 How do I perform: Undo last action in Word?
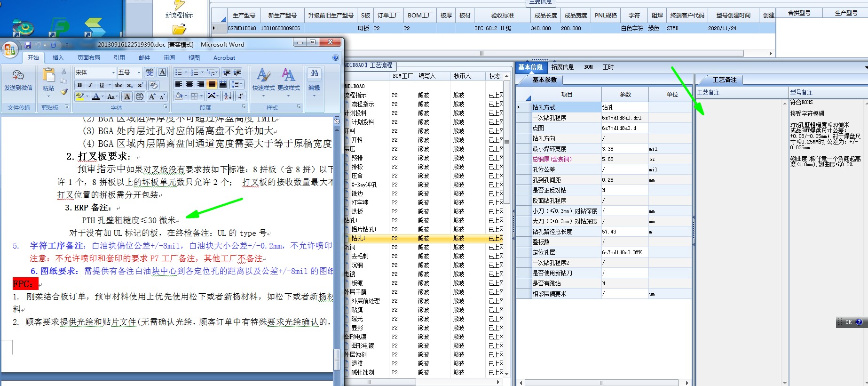[x=38, y=45]
